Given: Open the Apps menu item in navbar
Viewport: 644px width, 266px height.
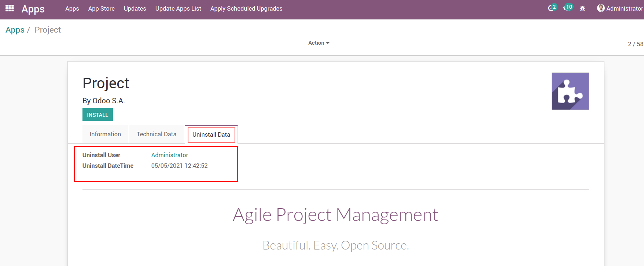Looking at the screenshot, I should coord(72,8).
